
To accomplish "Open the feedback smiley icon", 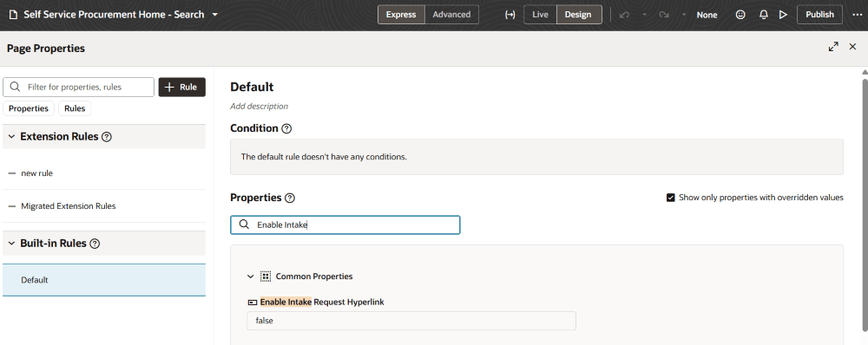I will tap(740, 15).
